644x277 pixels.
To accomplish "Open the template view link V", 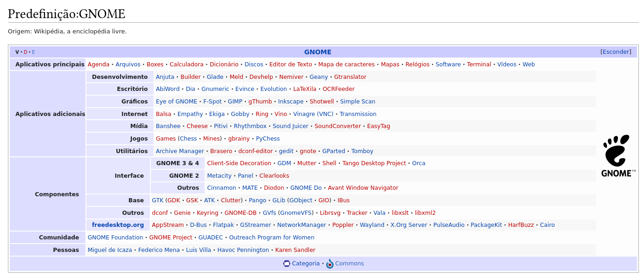I will [x=17, y=52].
